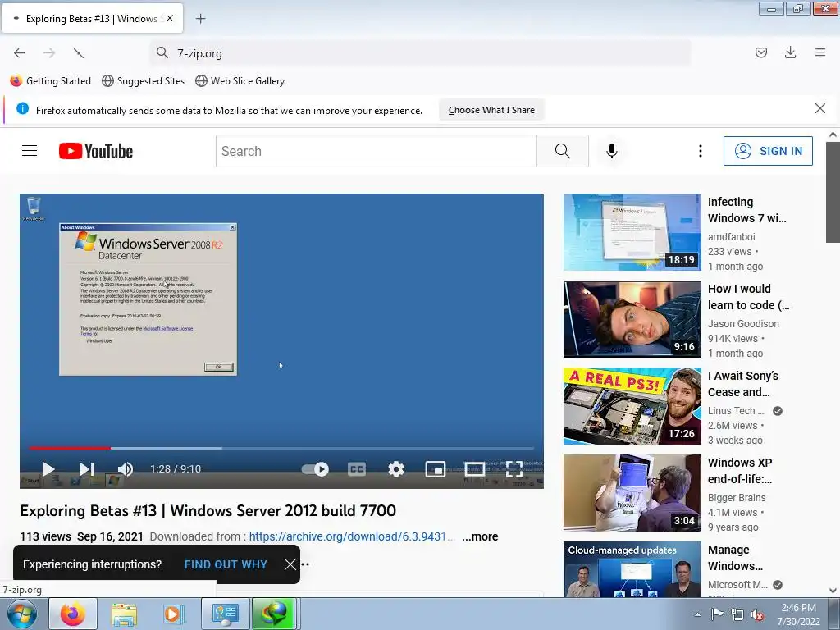The height and width of the screenshot is (630, 840).
Task: Dismiss the Firefox data notification bar
Action: 819,109
